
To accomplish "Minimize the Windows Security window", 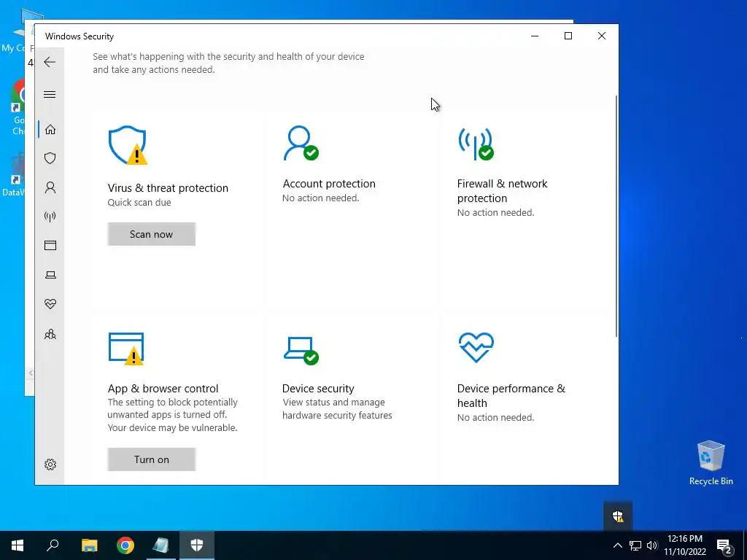I will [x=535, y=36].
